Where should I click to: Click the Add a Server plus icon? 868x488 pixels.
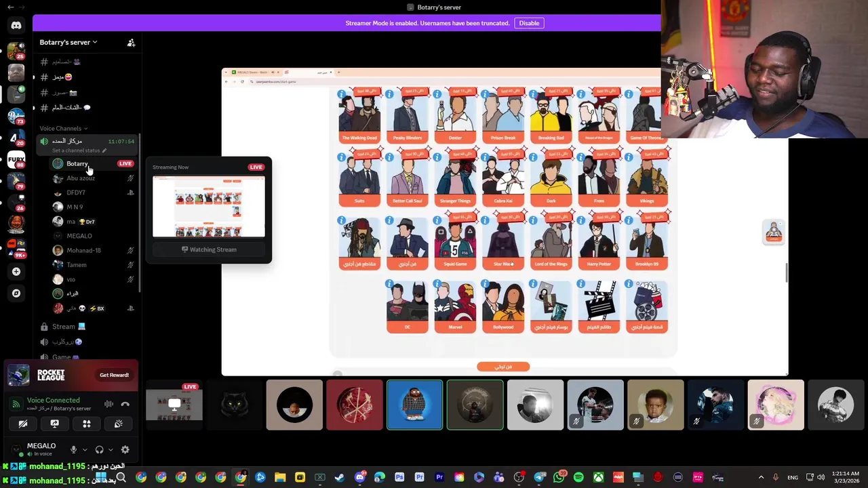(x=16, y=272)
